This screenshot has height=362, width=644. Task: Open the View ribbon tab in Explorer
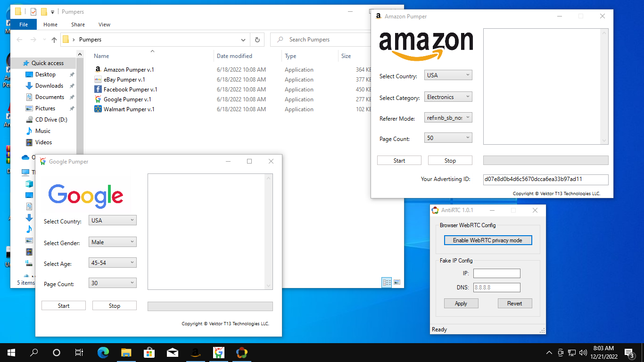coord(105,25)
